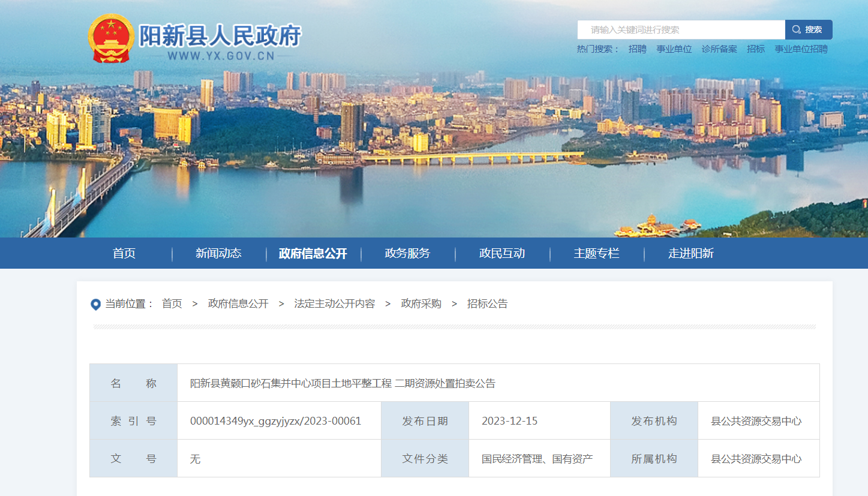This screenshot has width=868, height=496.
Task: Click 法定主动公开内容 breadcrumb link
Action: click(334, 303)
